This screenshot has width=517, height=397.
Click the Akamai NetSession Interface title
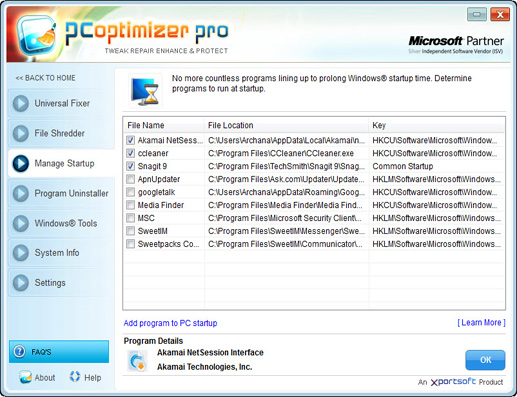point(210,353)
